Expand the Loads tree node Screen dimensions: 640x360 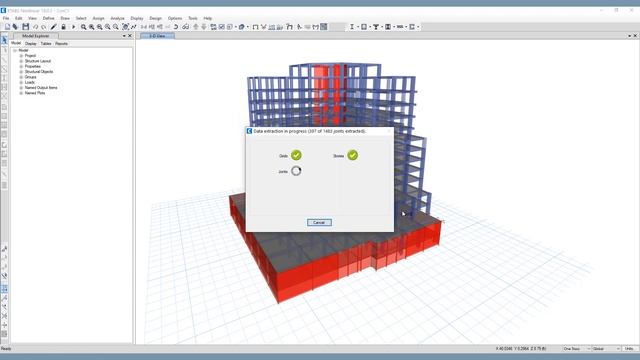click(21, 82)
